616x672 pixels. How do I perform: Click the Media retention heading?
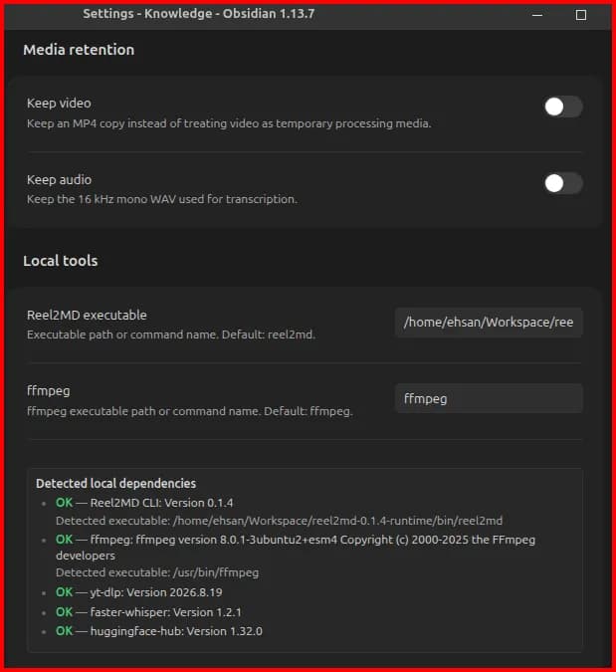(79, 50)
